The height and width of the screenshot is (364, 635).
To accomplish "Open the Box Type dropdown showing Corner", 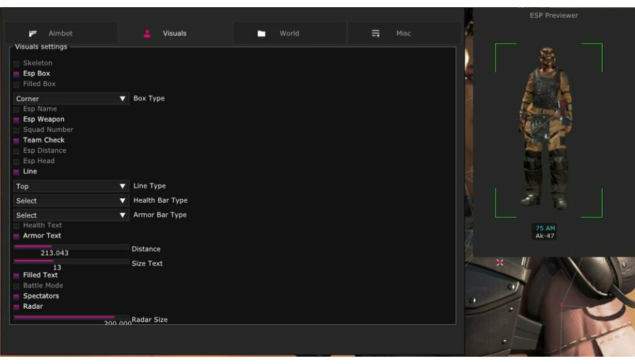I will [x=71, y=98].
